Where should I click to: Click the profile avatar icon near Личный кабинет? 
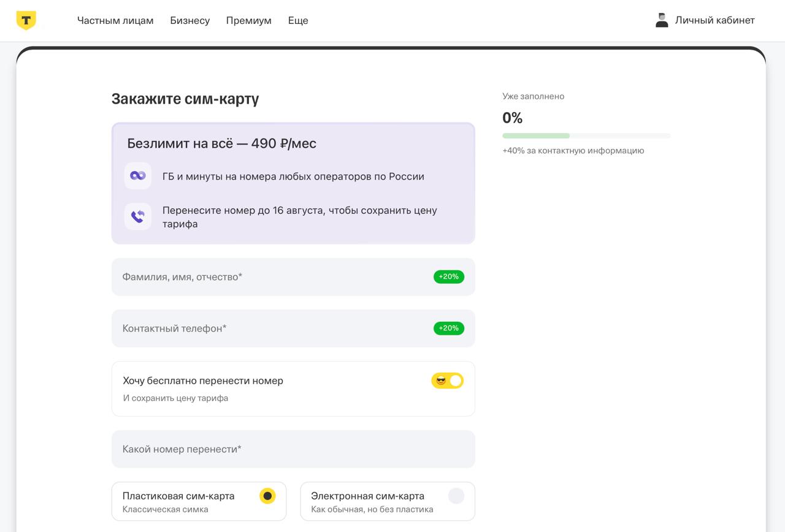pyautogui.click(x=662, y=20)
